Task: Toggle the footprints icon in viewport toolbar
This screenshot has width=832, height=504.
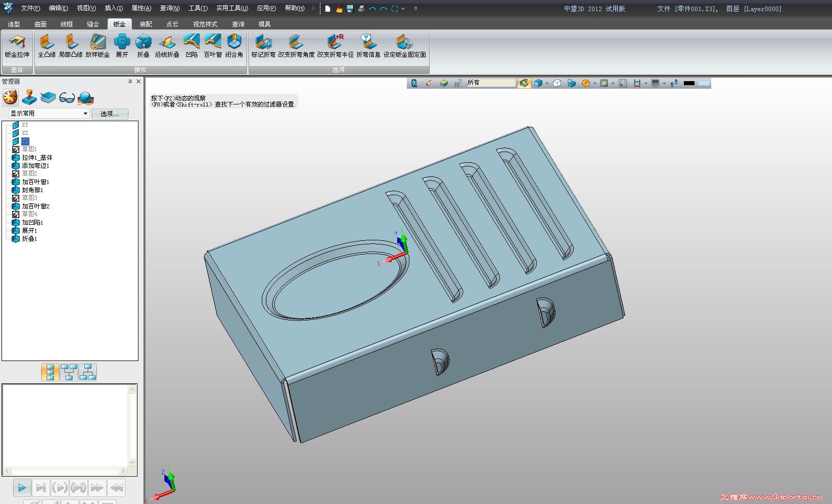Action: (x=674, y=83)
